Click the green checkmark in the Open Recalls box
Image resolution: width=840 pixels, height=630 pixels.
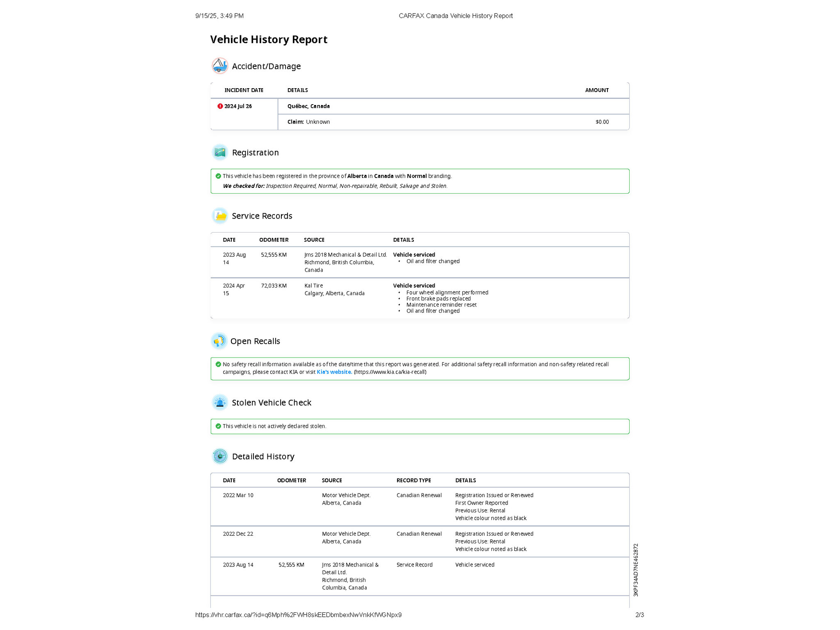[218, 364]
